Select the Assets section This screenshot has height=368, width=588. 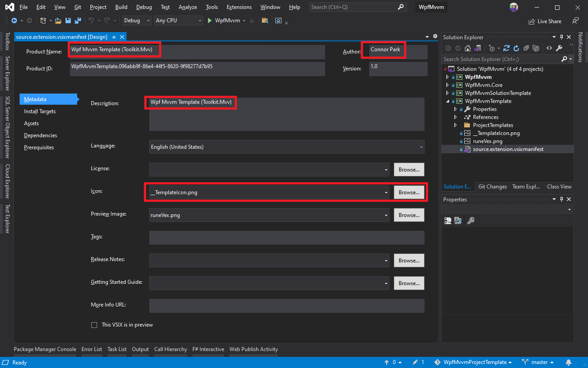point(31,123)
